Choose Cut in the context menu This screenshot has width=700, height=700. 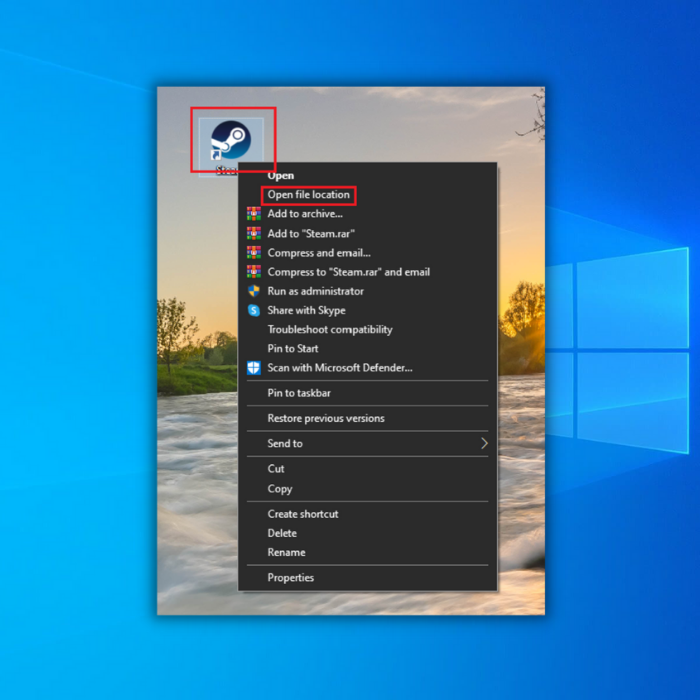[276, 468]
